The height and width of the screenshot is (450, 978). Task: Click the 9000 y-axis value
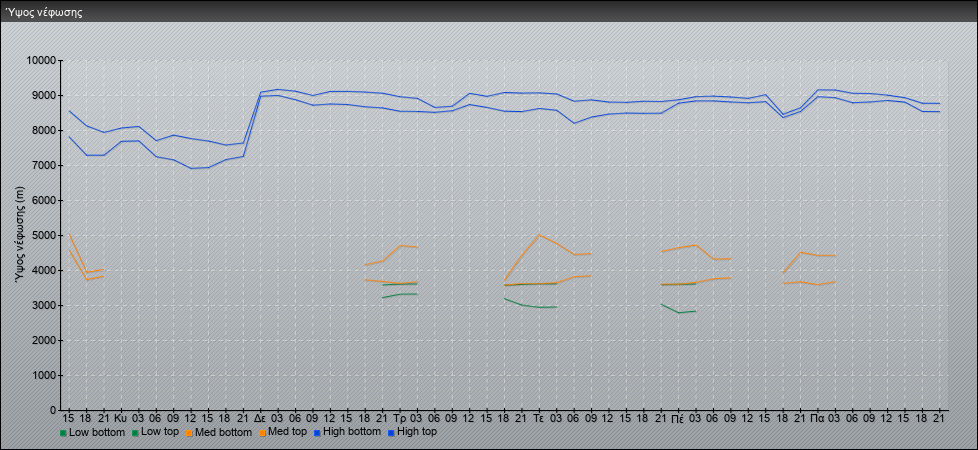tap(44, 95)
